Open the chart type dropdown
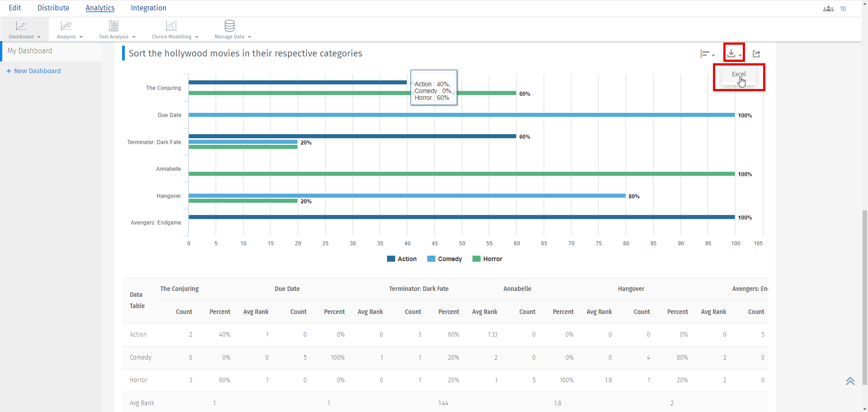Image resolution: width=868 pixels, height=412 pixels. [707, 54]
